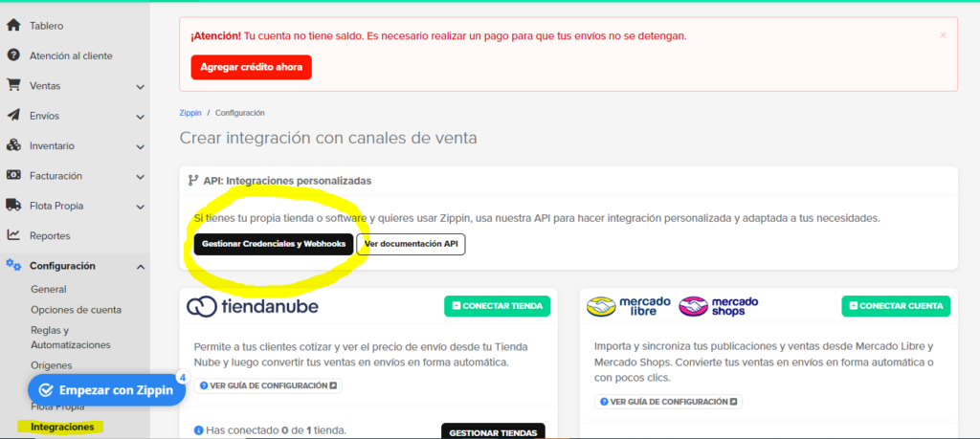Click the Zippin breadcrumb link
Screen dimensions: 980x439
(190, 113)
